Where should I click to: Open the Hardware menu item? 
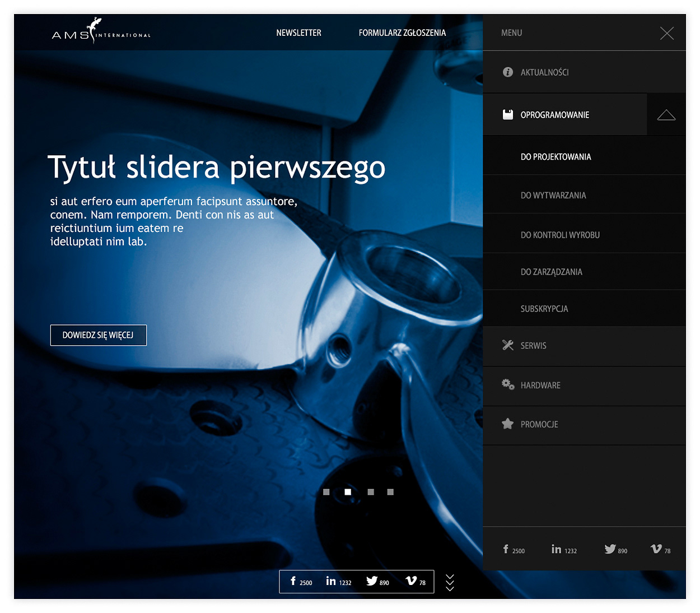click(x=584, y=386)
